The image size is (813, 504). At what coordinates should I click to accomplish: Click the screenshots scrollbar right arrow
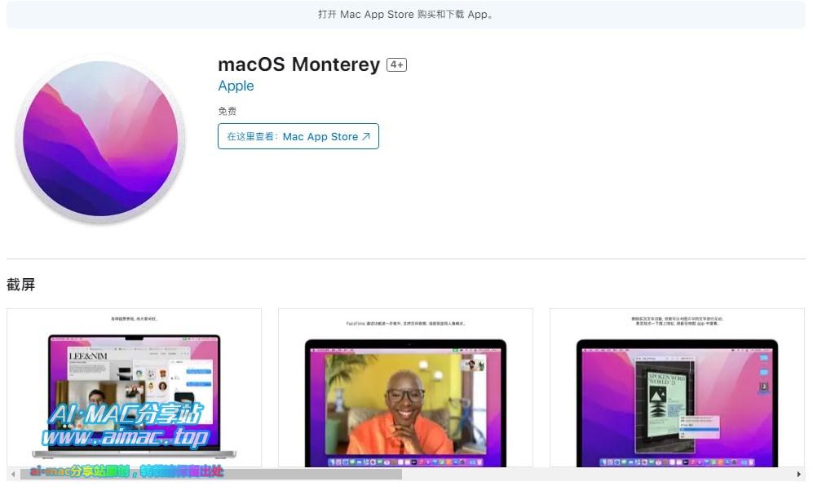coord(798,474)
